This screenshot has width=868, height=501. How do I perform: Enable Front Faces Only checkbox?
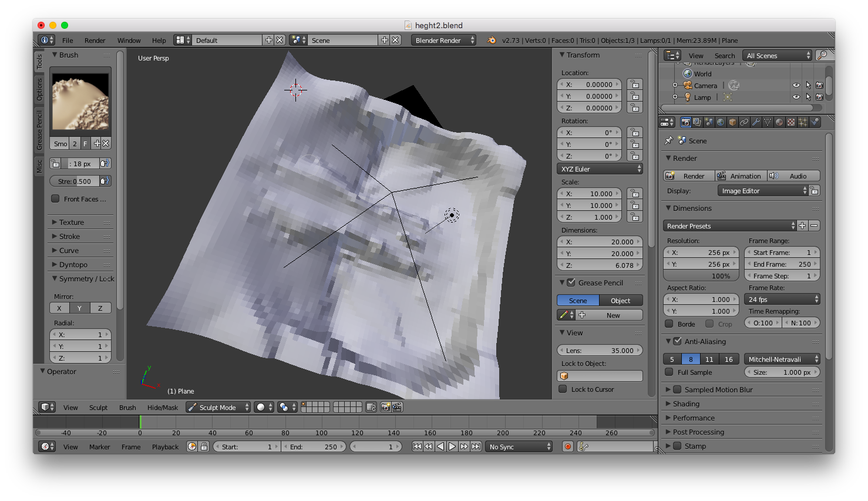click(x=55, y=199)
